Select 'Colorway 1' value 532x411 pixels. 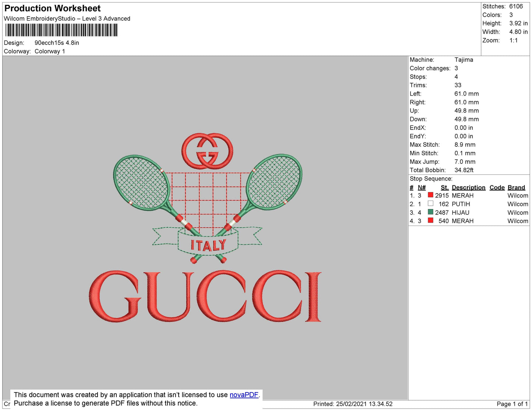pyautogui.click(x=50, y=51)
